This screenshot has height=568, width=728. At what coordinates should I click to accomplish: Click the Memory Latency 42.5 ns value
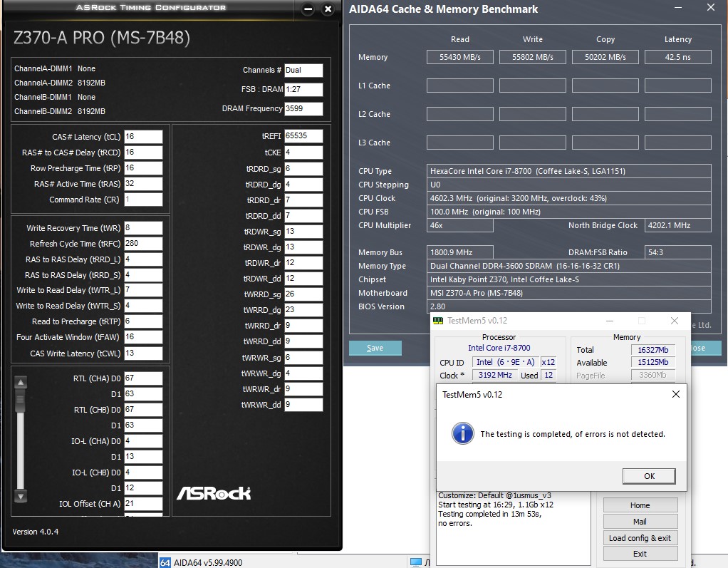678,57
